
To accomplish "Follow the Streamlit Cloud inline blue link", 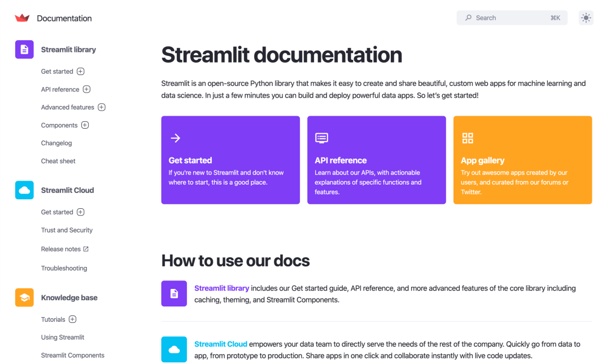I will 221,344.
